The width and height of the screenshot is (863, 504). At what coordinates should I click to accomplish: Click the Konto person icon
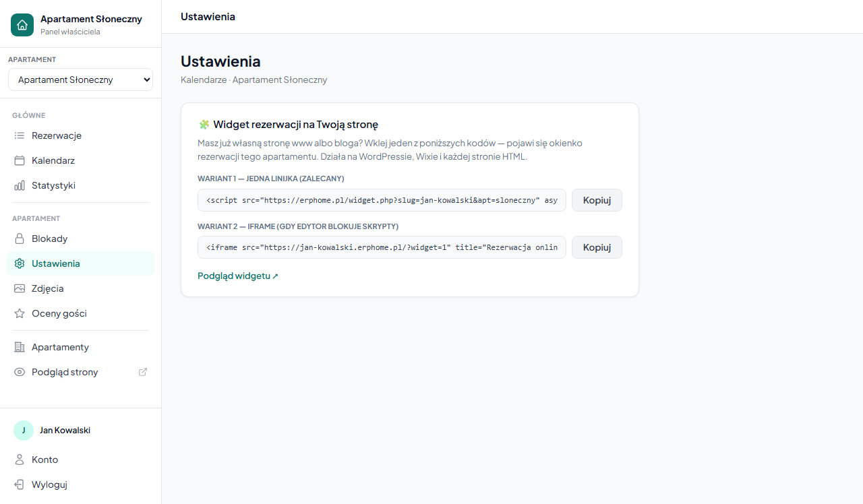pyautogui.click(x=20, y=460)
